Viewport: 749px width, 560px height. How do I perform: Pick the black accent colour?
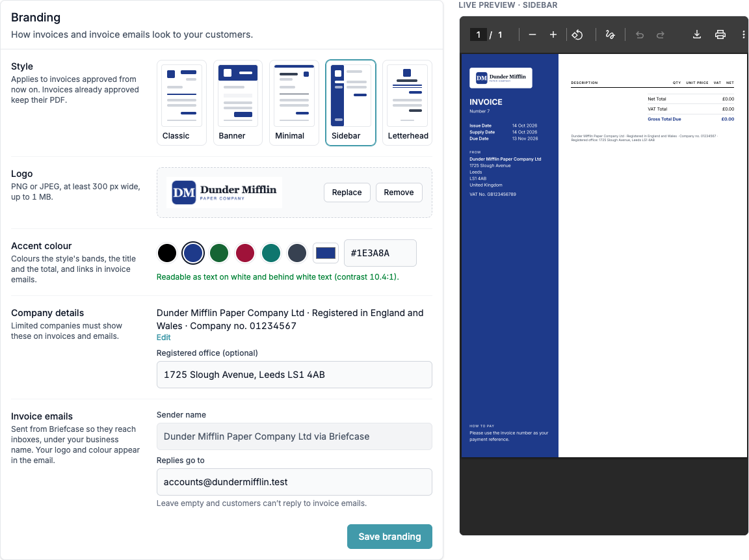point(167,253)
